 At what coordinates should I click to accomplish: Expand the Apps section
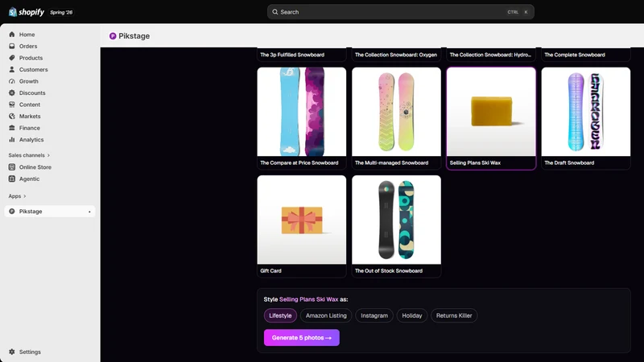(17, 196)
